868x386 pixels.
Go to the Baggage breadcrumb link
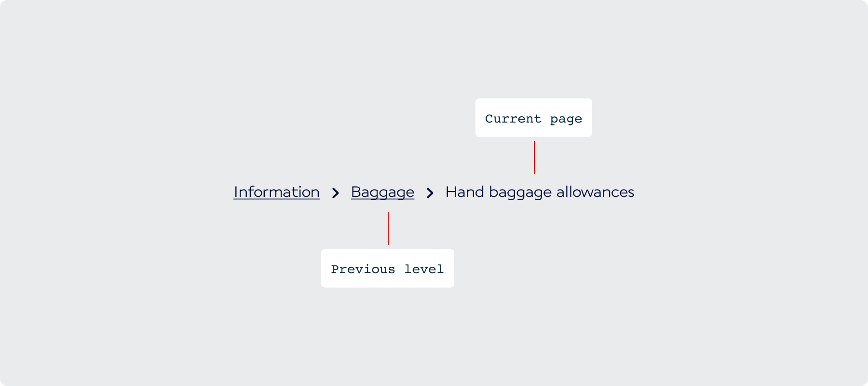(382, 192)
